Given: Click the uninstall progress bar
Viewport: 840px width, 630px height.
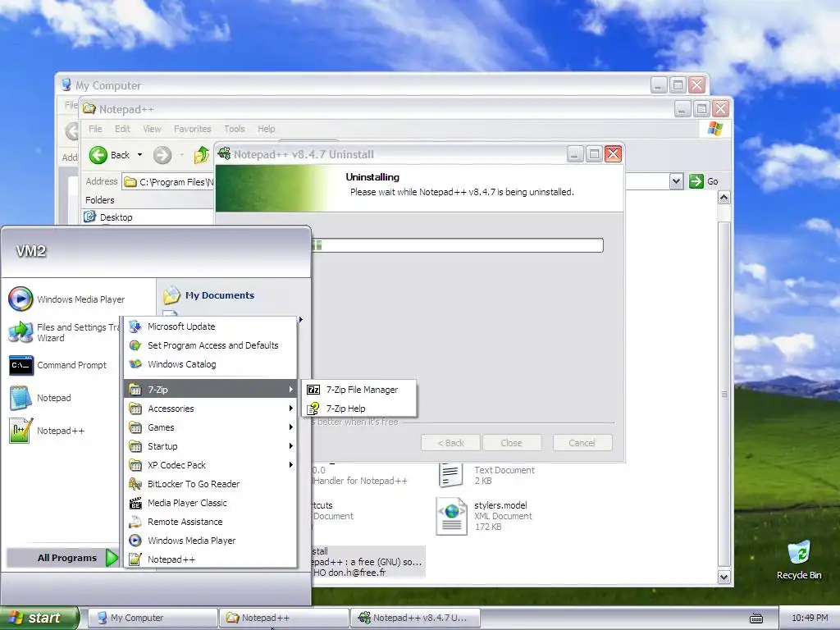Looking at the screenshot, I should pyautogui.click(x=457, y=245).
